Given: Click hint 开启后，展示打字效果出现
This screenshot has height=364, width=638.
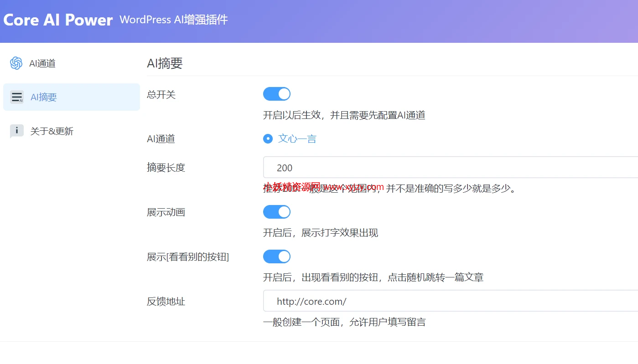Looking at the screenshot, I should [x=321, y=233].
